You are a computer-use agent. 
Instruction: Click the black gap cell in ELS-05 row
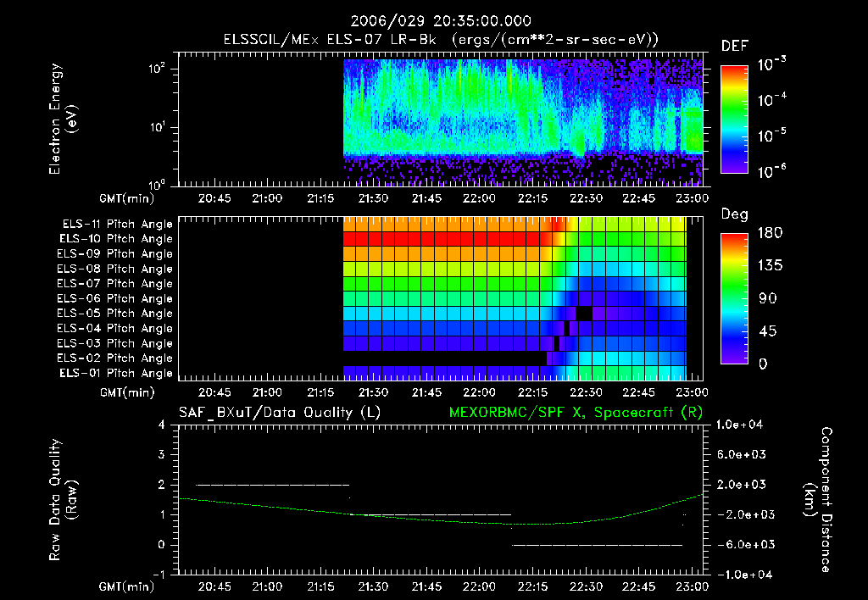coord(583,314)
